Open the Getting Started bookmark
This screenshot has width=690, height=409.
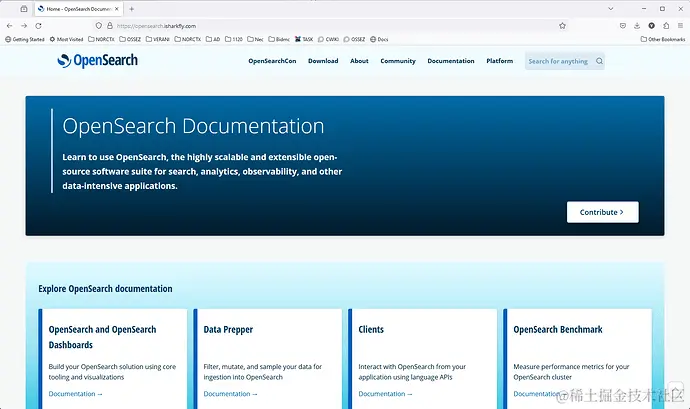25,39
